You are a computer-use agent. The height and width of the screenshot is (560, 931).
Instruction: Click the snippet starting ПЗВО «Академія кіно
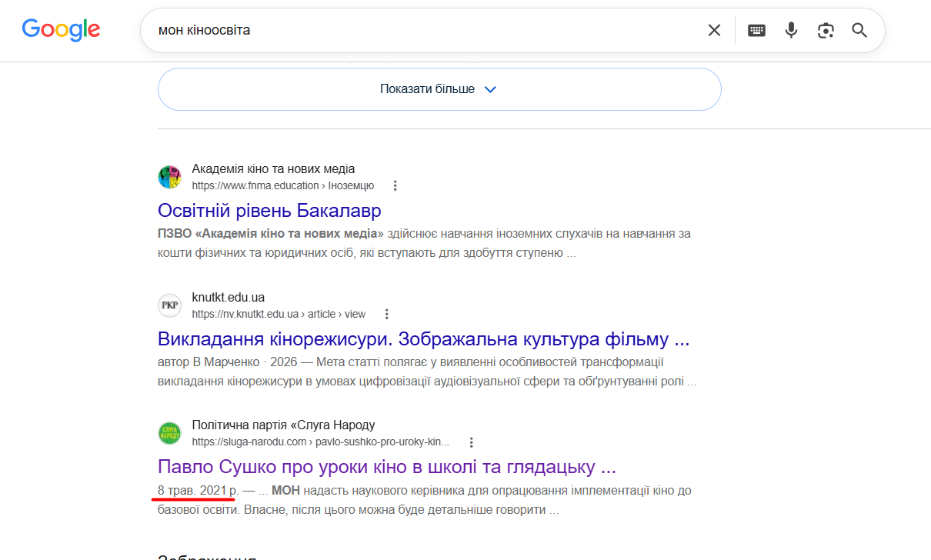(x=424, y=243)
